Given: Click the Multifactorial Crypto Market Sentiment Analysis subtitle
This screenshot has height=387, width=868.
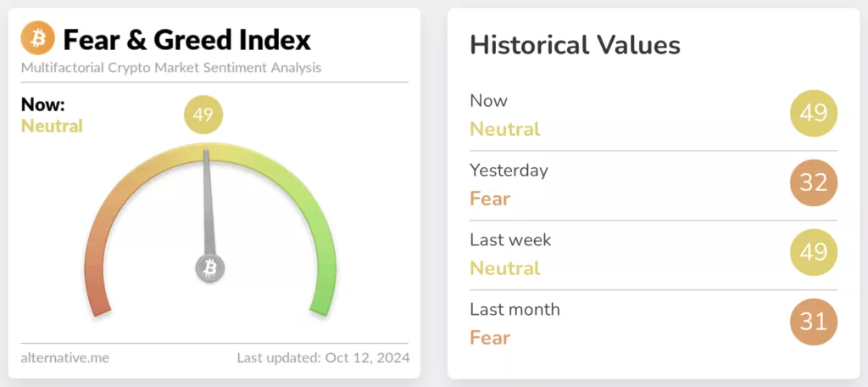Looking at the screenshot, I should click(x=170, y=67).
